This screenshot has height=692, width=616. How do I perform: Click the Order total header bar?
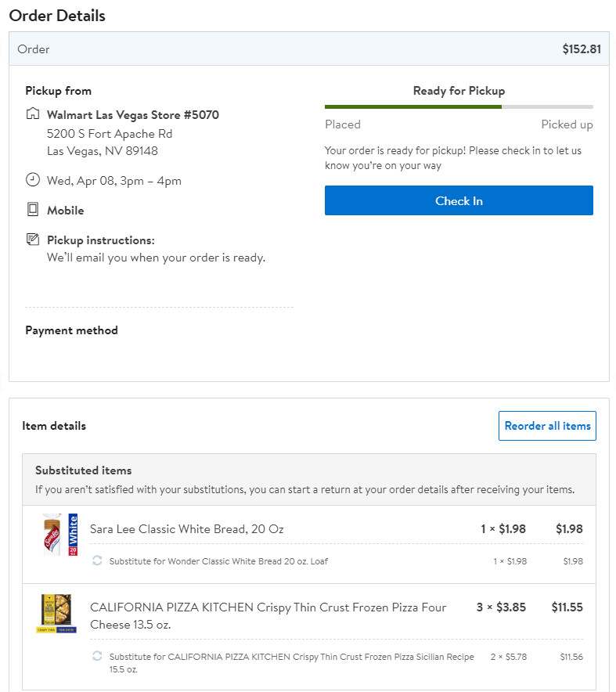pyautogui.click(x=308, y=49)
